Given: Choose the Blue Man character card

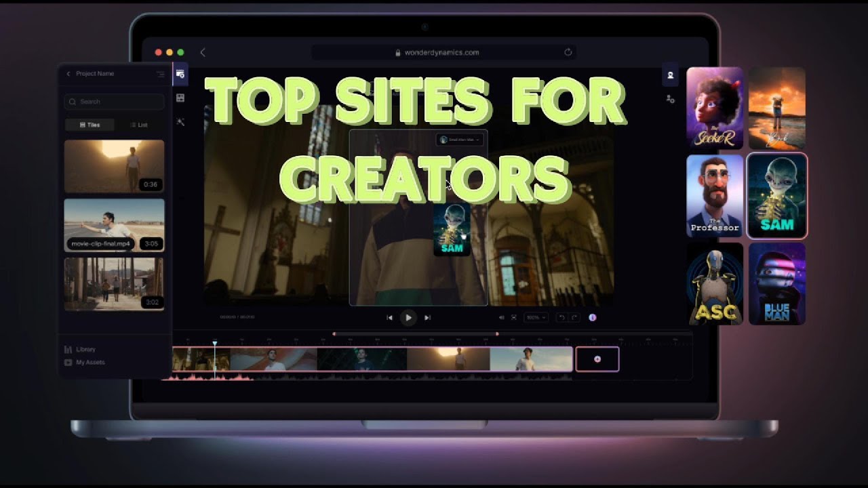Looking at the screenshot, I should coord(777,283).
